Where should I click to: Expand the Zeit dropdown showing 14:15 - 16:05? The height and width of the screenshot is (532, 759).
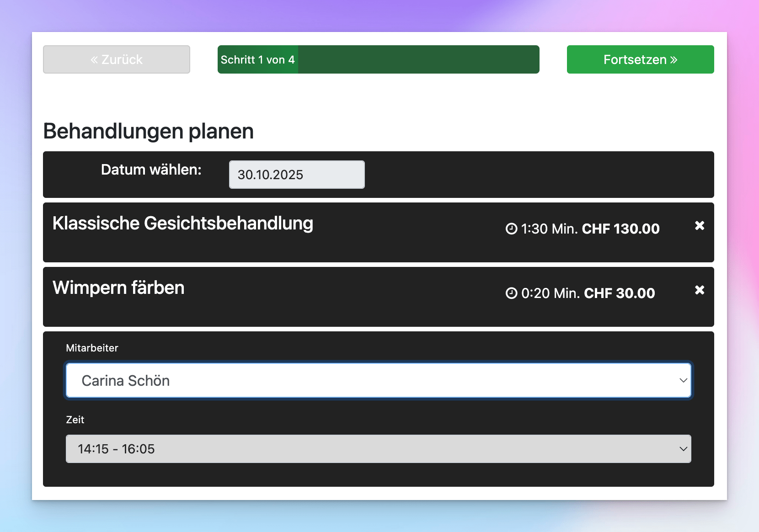point(378,449)
